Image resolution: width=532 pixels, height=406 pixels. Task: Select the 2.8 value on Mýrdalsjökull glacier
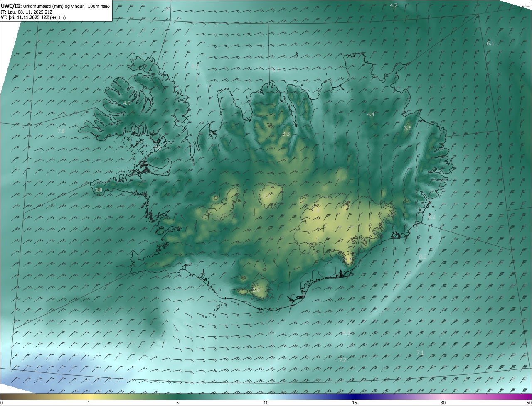(256, 290)
